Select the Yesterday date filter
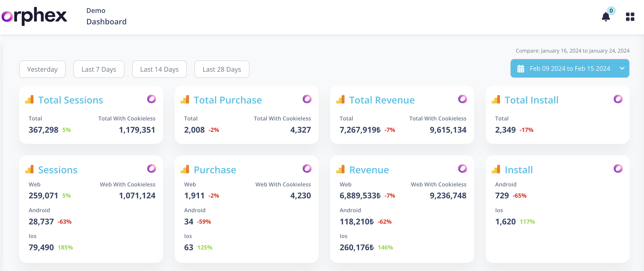The height and width of the screenshot is (271, 644). [42, 69]
